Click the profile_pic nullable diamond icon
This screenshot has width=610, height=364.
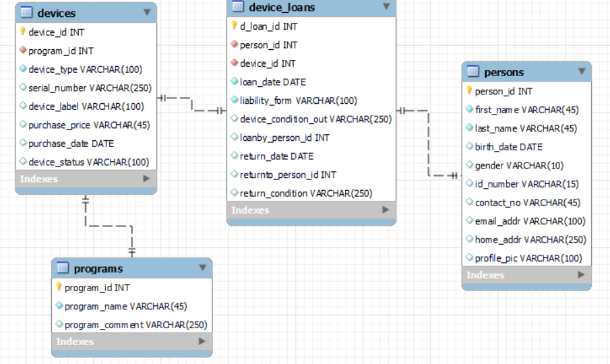click(470, 257)
